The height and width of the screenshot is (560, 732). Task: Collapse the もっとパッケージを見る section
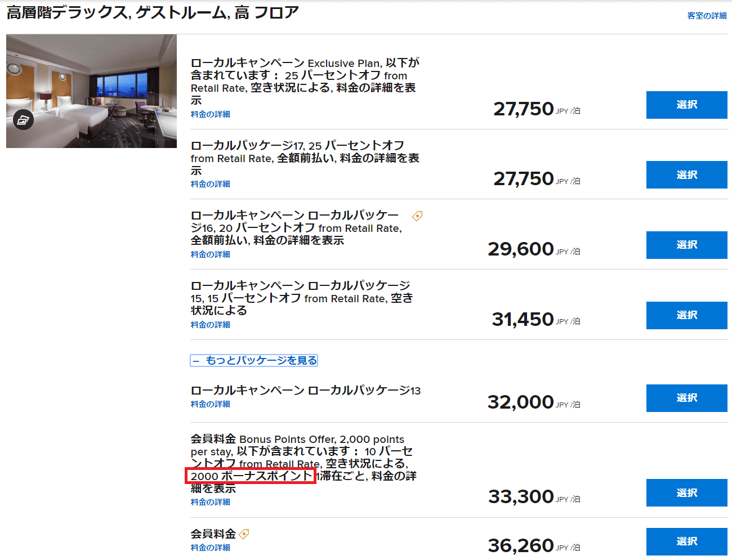tap(254, 360)
